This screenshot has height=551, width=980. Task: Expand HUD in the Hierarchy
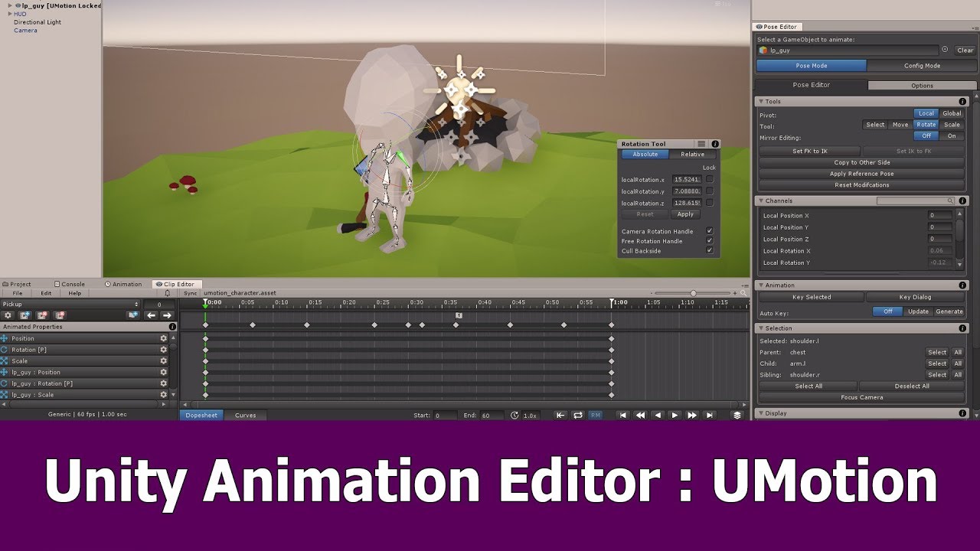pyautogui.click(x=10, y=14)
